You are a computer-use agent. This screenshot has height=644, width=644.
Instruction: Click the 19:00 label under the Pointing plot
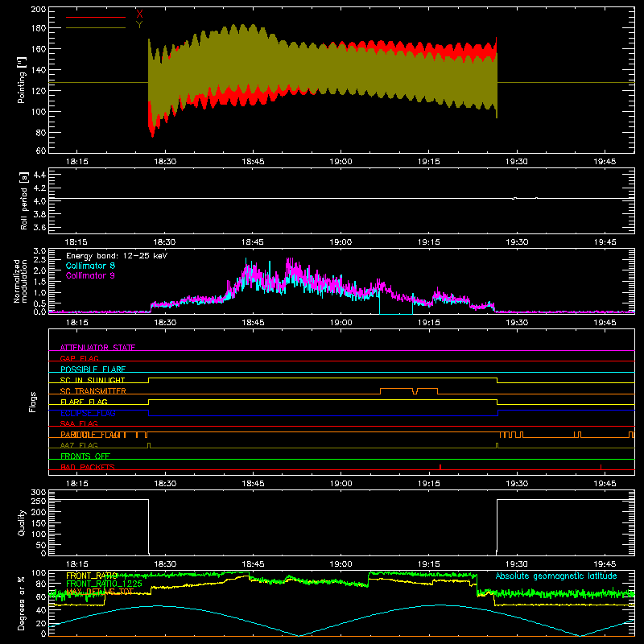[x=341, y=162]
